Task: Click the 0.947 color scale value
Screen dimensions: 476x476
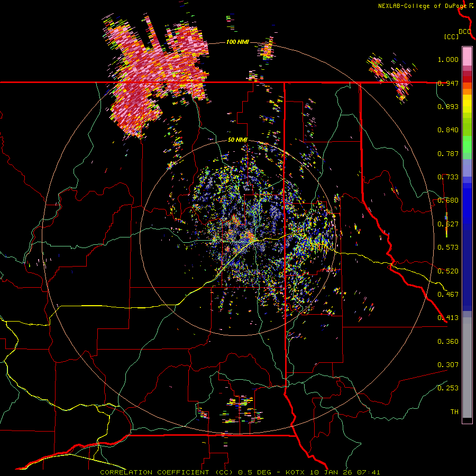Action: tap(448, 83)
